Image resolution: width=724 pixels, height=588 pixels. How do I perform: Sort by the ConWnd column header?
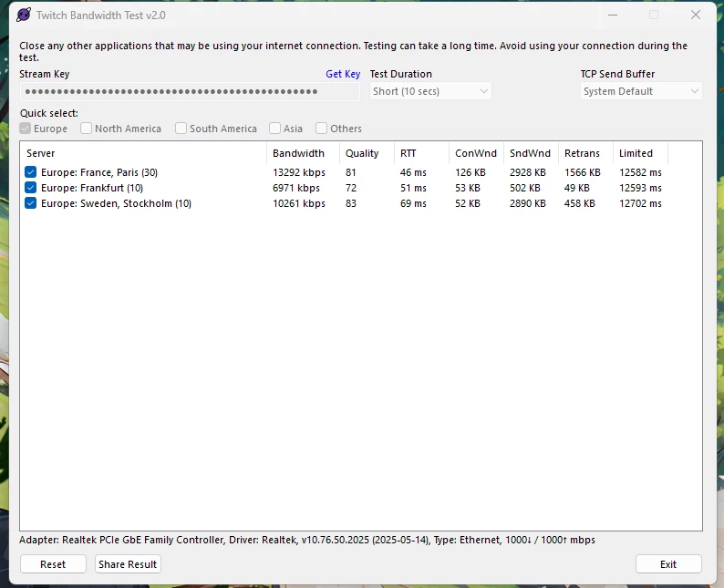coord(476,153)
